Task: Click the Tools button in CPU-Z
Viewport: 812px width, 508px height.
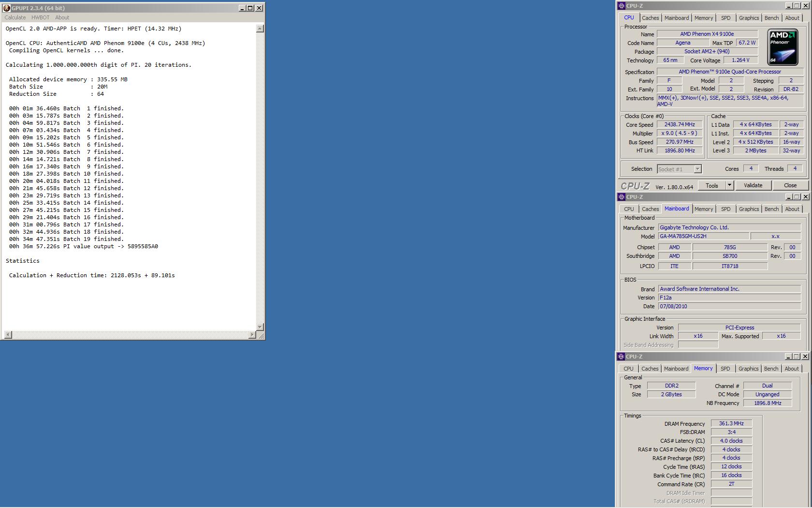Action: [712, 185]
